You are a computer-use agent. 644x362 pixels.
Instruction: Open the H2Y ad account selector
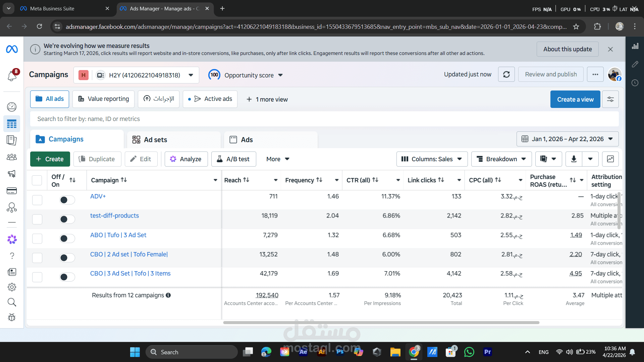(136, 75)
